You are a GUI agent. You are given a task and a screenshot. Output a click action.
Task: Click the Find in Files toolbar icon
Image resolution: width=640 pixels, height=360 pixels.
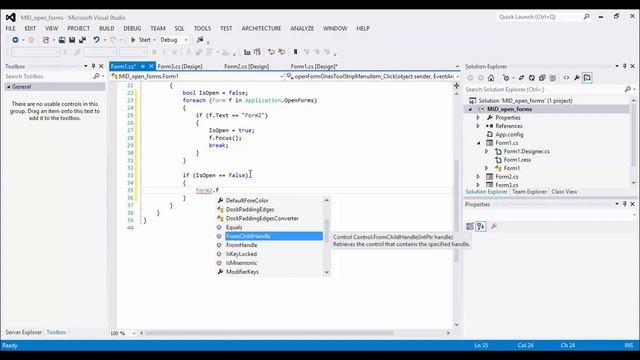coord(200,40)
